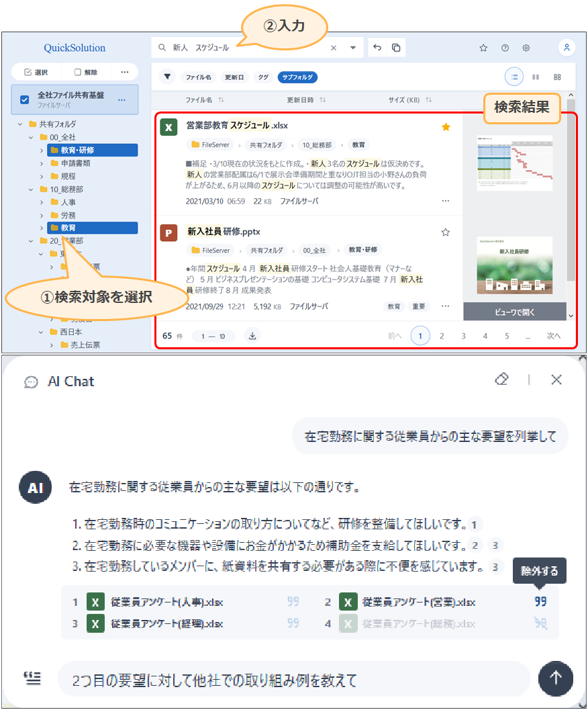This screenshot has width=588, height=712.
Task: Go to results page 2
Action: pos(442,336)
